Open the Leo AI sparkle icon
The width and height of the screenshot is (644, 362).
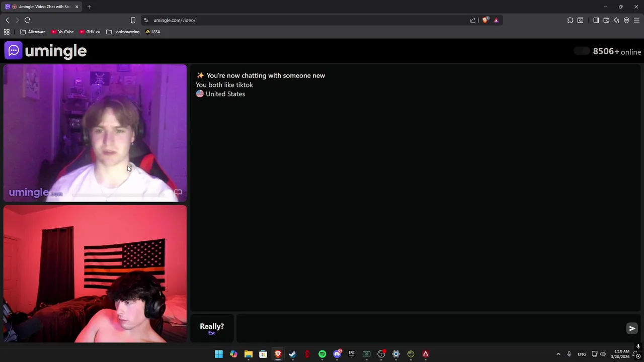(616, 20)
